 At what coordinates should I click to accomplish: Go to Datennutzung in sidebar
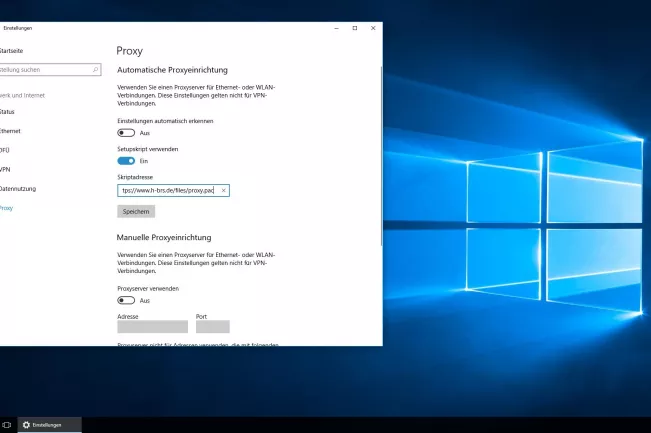coord(18,188)
